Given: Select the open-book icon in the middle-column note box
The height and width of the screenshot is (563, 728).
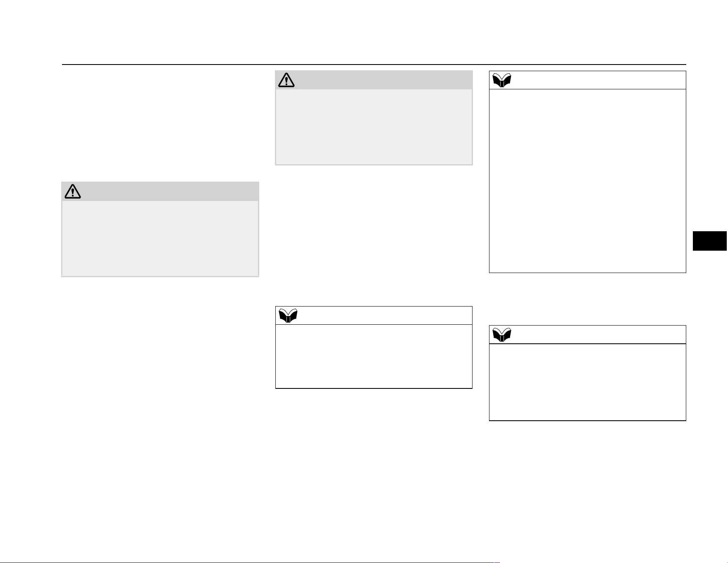Looking at the screenshot, I should pos(288,316).
